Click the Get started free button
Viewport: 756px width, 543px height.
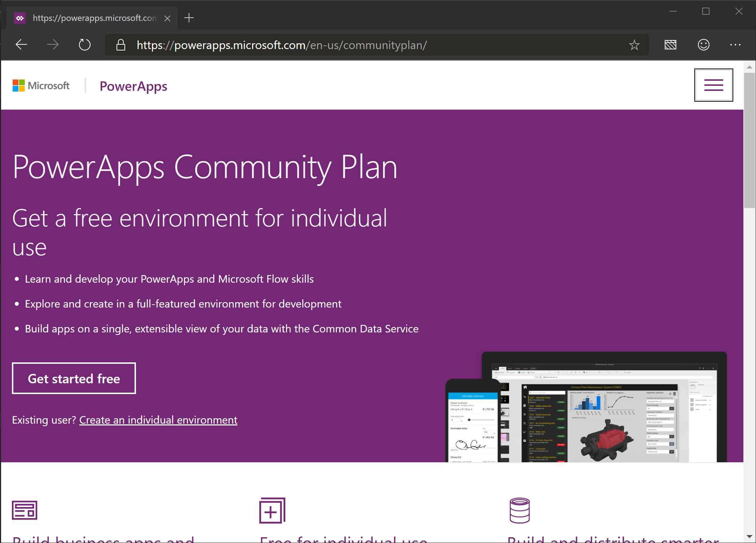pos(74,378)
